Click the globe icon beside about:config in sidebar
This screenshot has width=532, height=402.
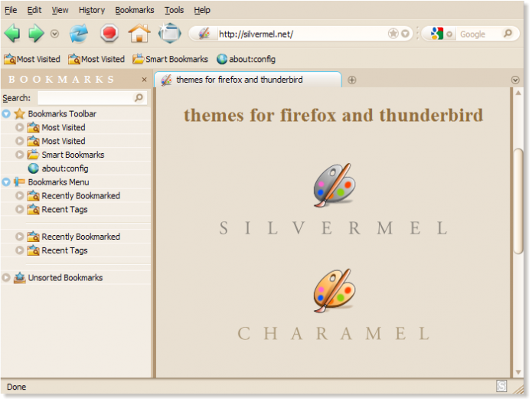pos(33,168)
